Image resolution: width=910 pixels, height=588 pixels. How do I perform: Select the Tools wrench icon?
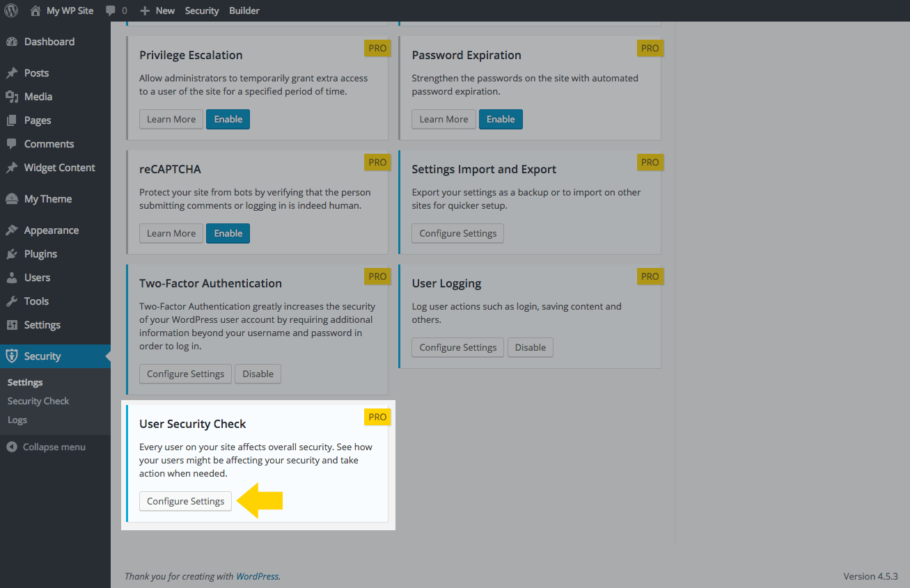(15, 301)
